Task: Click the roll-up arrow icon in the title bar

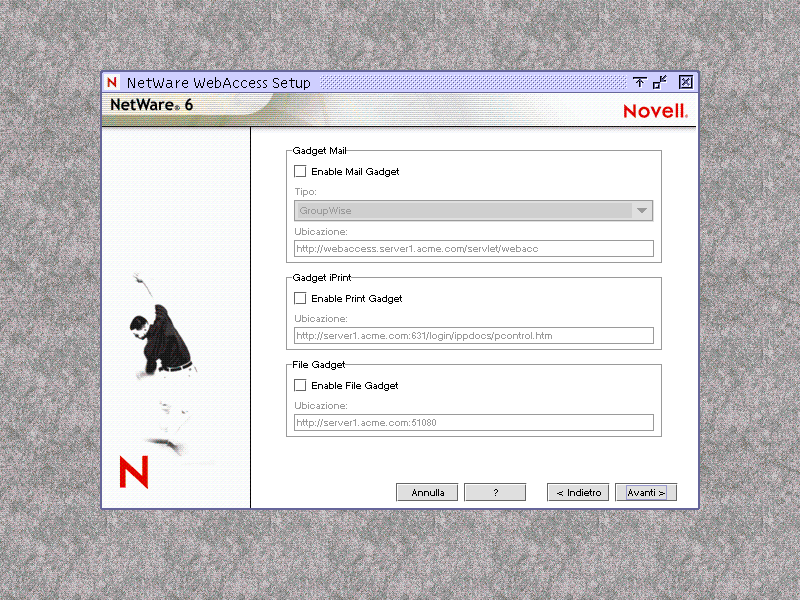Action: click(640, 82)
